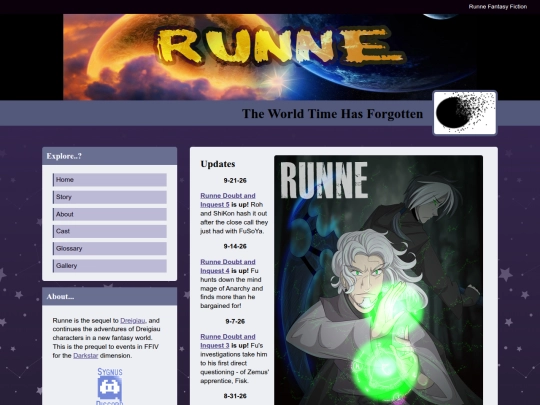540x405 pixels.
Task: Open the Home navigation item
Action: [x=110, y=180]
